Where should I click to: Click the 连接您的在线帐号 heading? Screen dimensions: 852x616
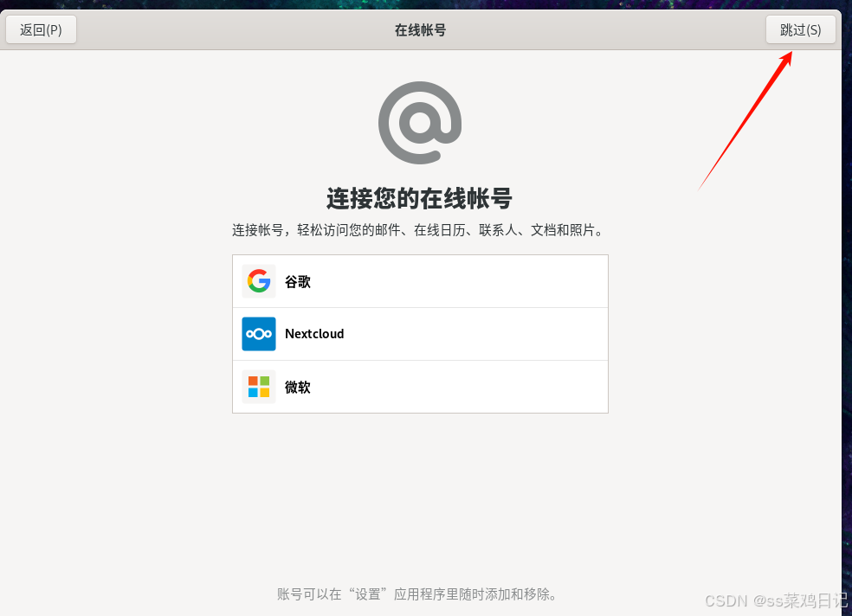[x=419, y=199]
